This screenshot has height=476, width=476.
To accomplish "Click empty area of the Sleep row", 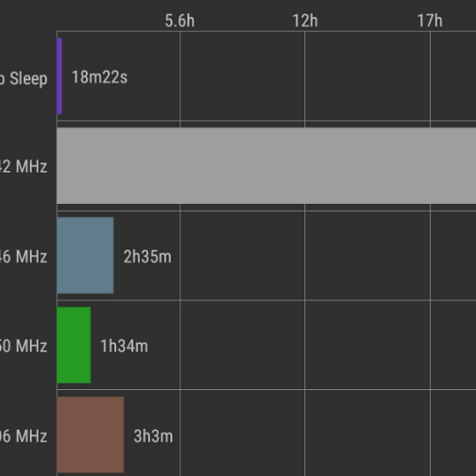I will 296,76.
